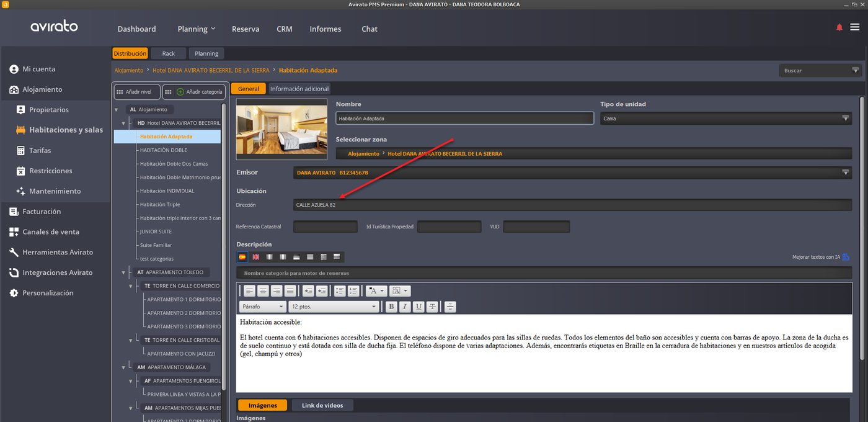This screenshot has width=868, height=422.
Task: Click the Avirato logo
Action: pyautogui.click(x=54, y=27)
